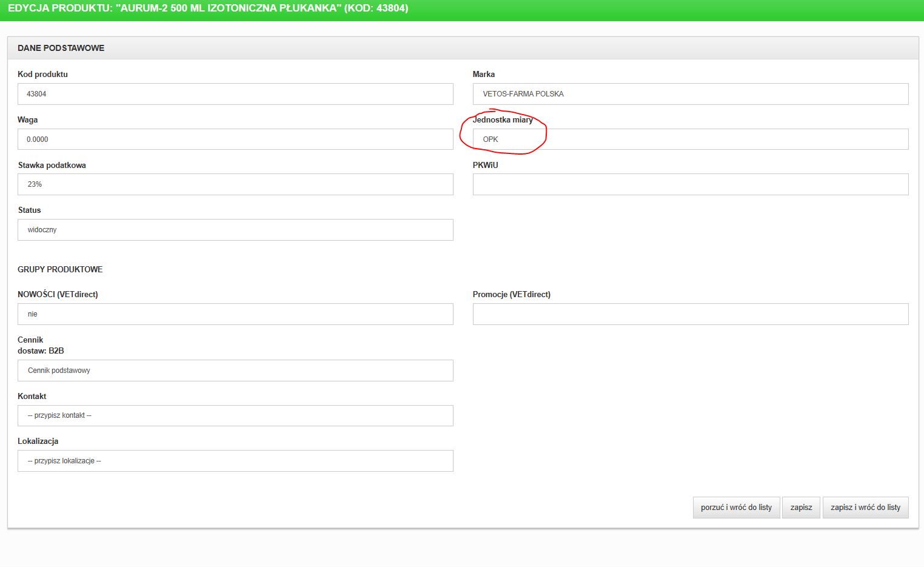The image size is (924, 567).
Task: Click 'zapisz i wróć do listy' button
Action: click(x=865, y=508)
